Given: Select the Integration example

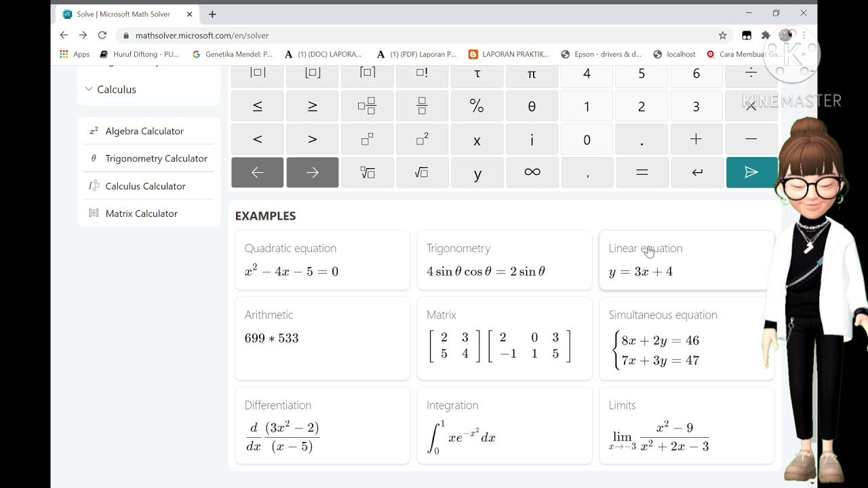Looking at the screenshot, I should [505, 426].
